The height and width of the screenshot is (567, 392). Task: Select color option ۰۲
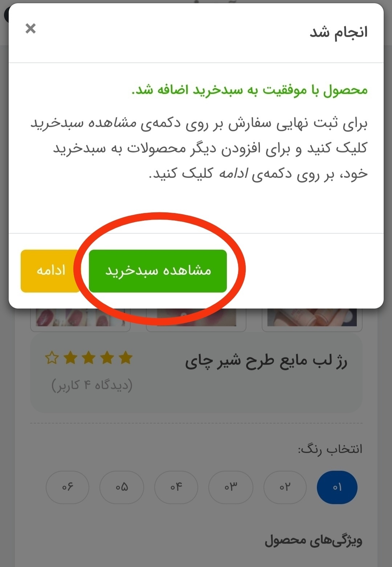click(285, 487)
